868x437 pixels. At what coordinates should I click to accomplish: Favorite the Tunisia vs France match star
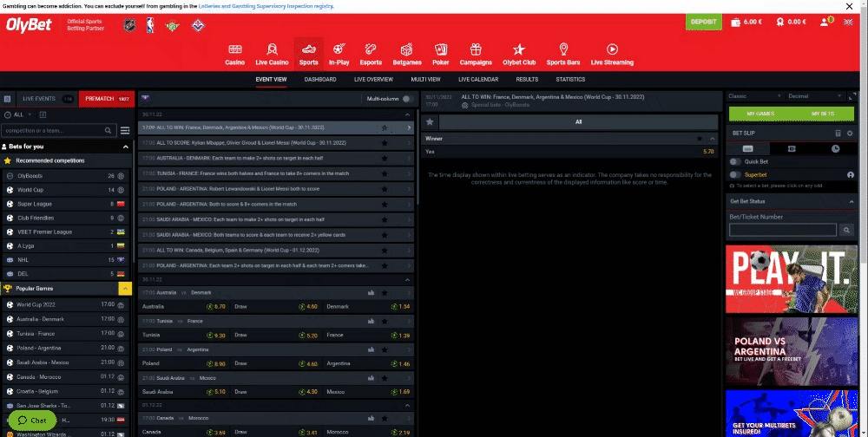tap(385, 322)
